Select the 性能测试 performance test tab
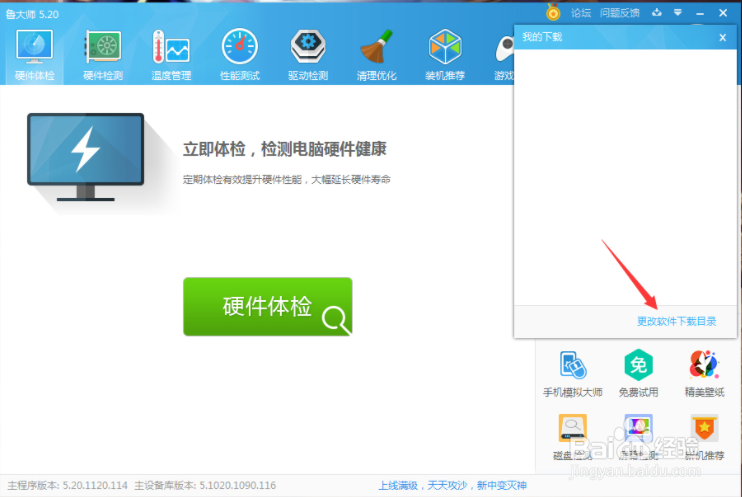742x497 pixels. (239, 55)
